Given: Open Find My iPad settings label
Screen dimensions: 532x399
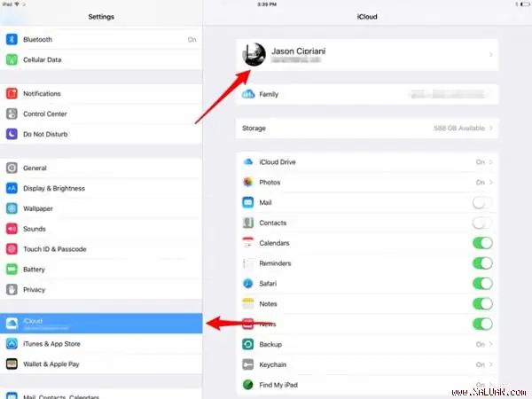Looking at the screenshot, I should click(278, 385).
